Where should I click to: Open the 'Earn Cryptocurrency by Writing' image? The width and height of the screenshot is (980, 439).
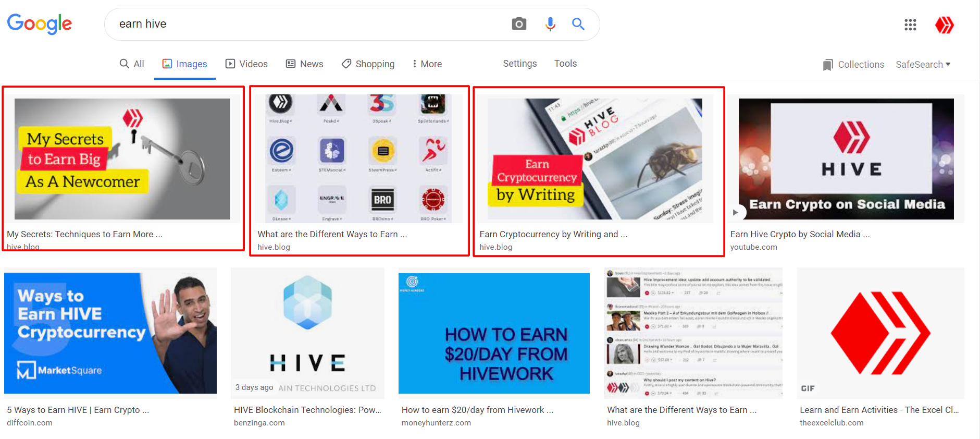(595, 158)
